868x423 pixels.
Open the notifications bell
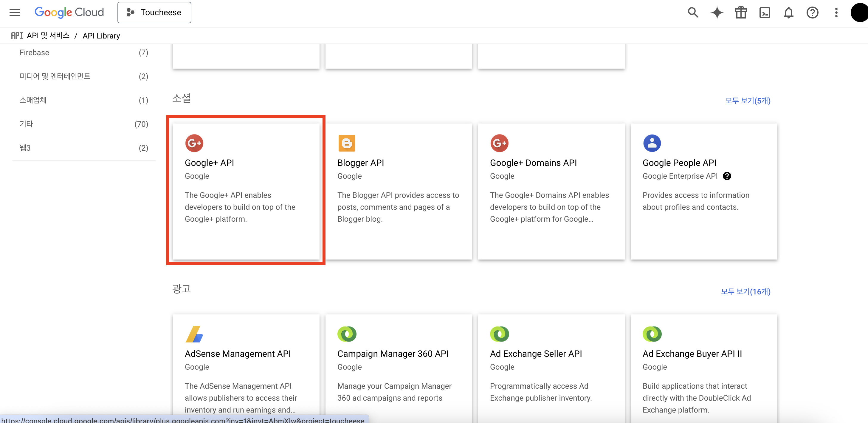[x=788, y=13]
